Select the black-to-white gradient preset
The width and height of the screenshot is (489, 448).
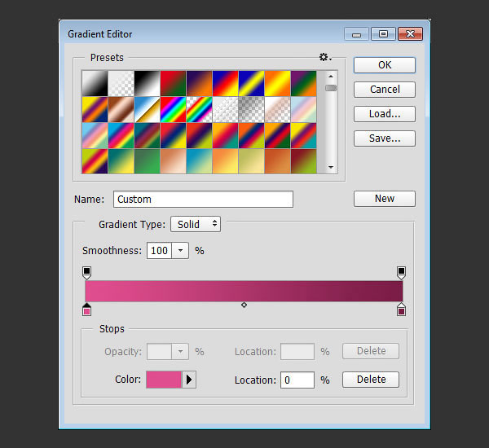(147, 83)
